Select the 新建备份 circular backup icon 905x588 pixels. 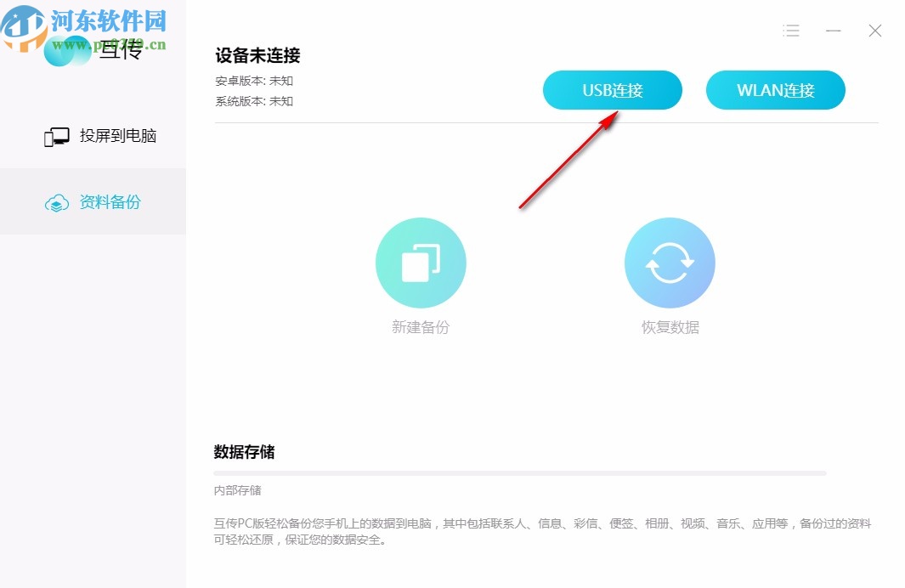pyautogui.click(x=421, y=263)
